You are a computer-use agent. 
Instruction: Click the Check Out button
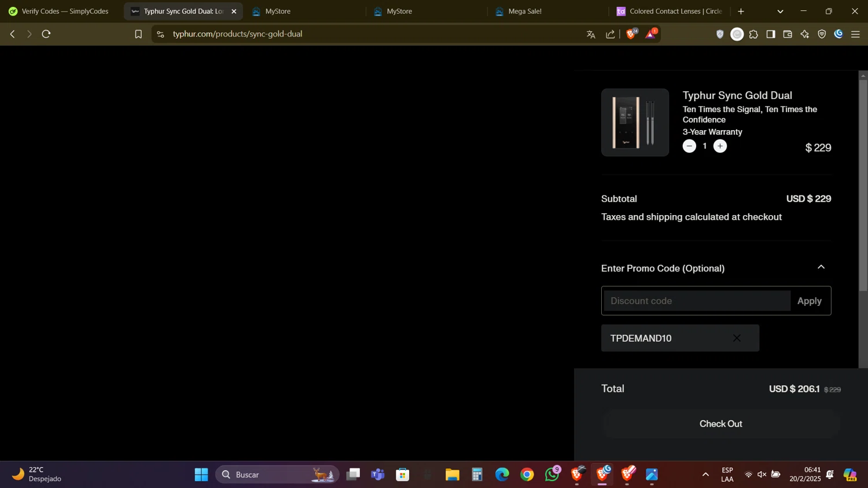[721, 424]
